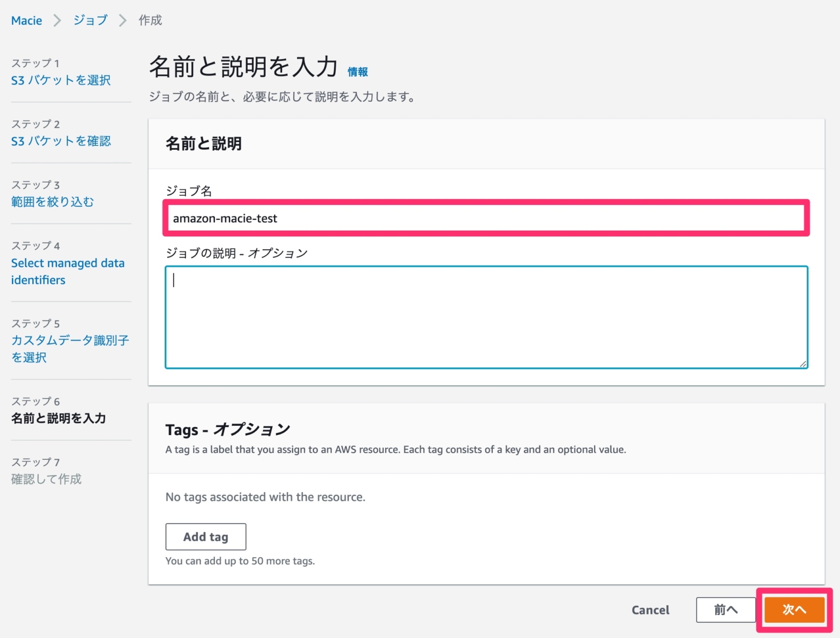This screenshot has width=840, height=638.
Task: Click the Add tag button
Action: point(206,536)
